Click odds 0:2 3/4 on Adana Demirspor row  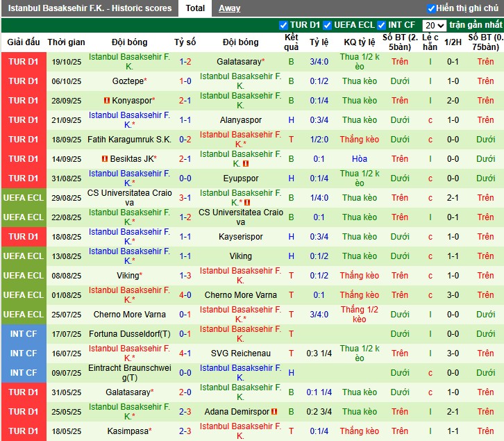pyautogui.click(x=319, y=411)
